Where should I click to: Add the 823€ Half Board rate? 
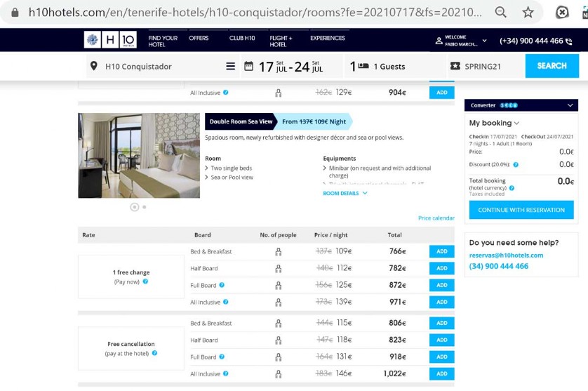pyautogui.click(x=442, y=340)
